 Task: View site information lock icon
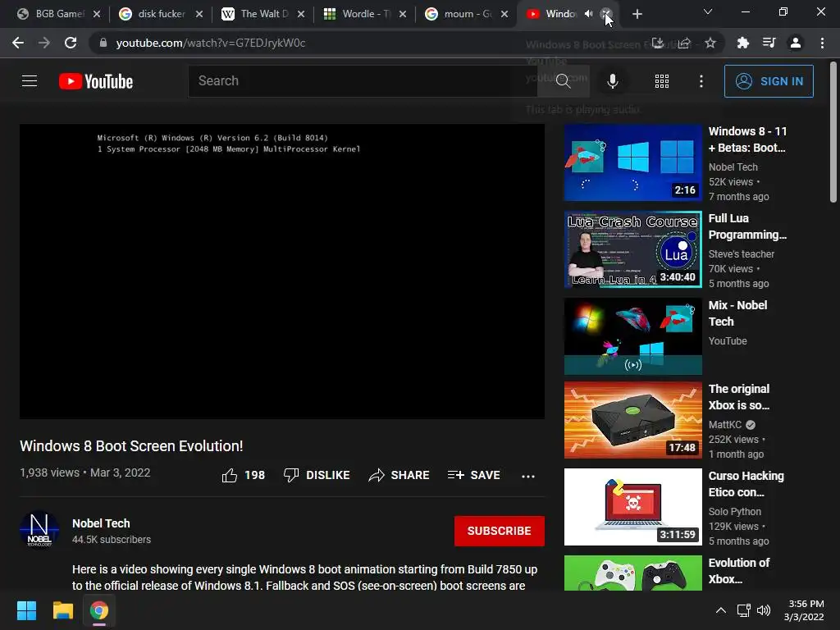103,43
